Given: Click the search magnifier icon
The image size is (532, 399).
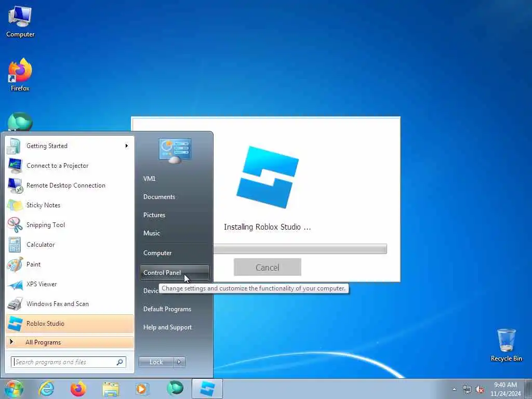Looking at the screenshot, I should coord(120,362).
